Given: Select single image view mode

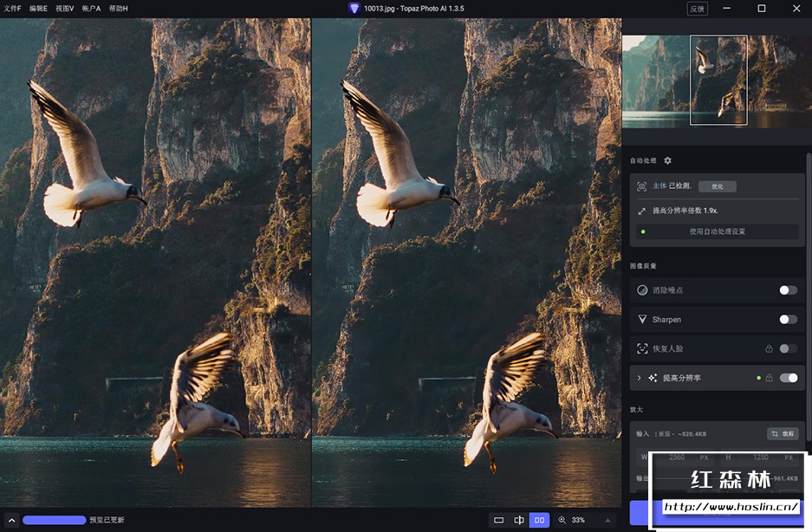Looking at the screenshot, I should pos(498,520).
